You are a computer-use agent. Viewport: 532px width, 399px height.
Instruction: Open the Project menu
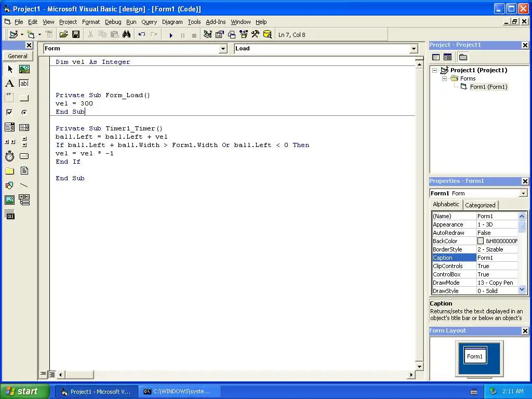coord(68,22)
